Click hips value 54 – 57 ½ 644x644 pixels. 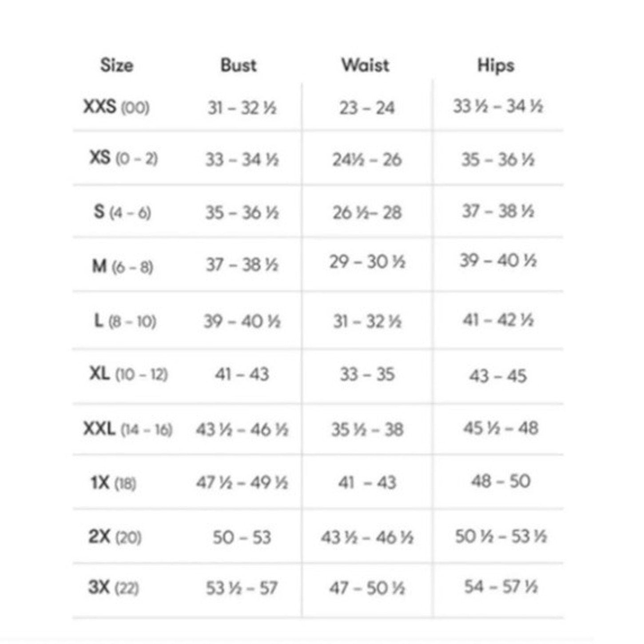(x=501, y=587)
